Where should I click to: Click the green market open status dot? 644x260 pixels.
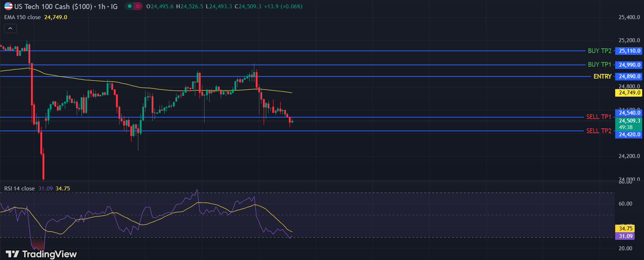pyautogui.click(x=130, y=6)
